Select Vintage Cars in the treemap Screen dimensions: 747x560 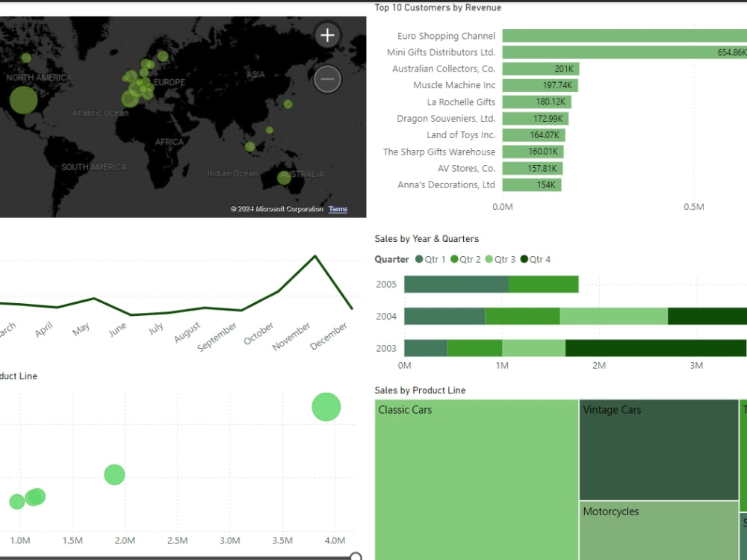click(657, 448)
